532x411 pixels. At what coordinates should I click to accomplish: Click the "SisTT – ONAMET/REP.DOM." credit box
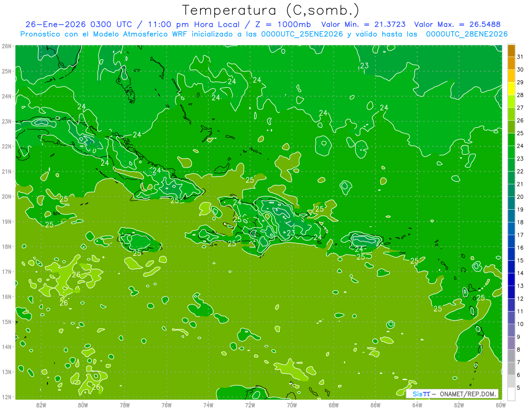[452, 394]
